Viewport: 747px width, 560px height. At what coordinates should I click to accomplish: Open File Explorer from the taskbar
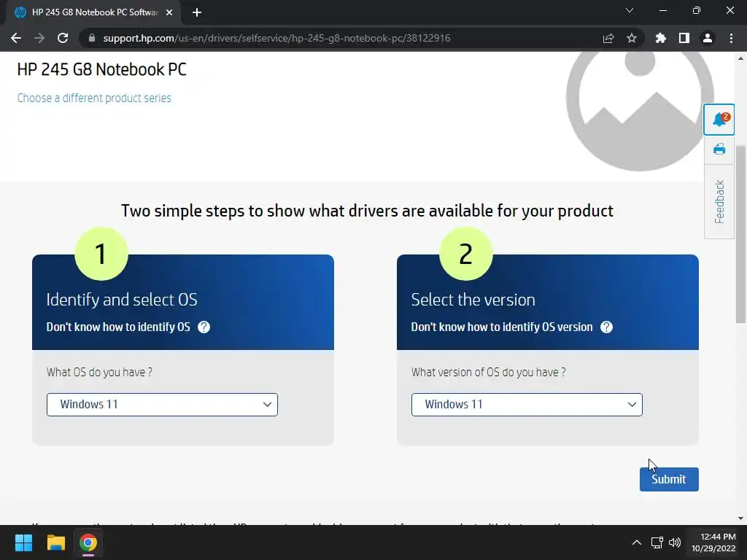tap(55, 542)
